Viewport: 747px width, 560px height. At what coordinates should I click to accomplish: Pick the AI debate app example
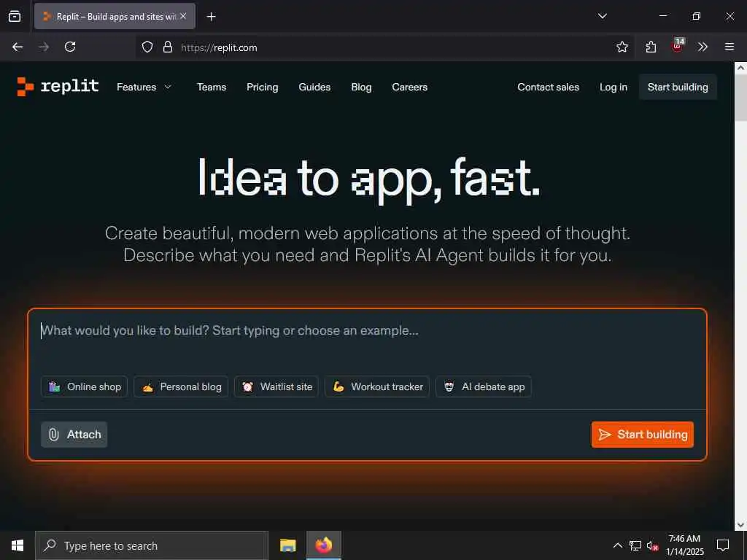tap(484, 386)
